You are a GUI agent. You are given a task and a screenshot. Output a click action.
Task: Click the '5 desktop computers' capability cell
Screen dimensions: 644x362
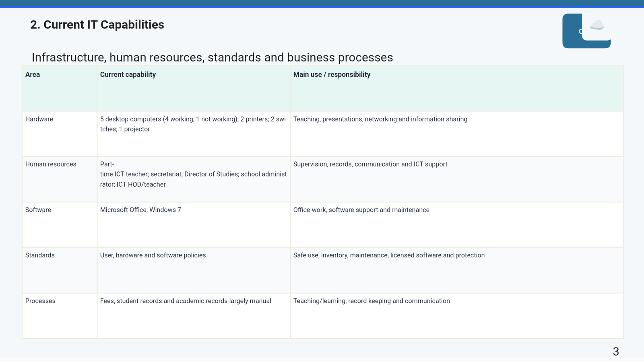pos(194,134)
